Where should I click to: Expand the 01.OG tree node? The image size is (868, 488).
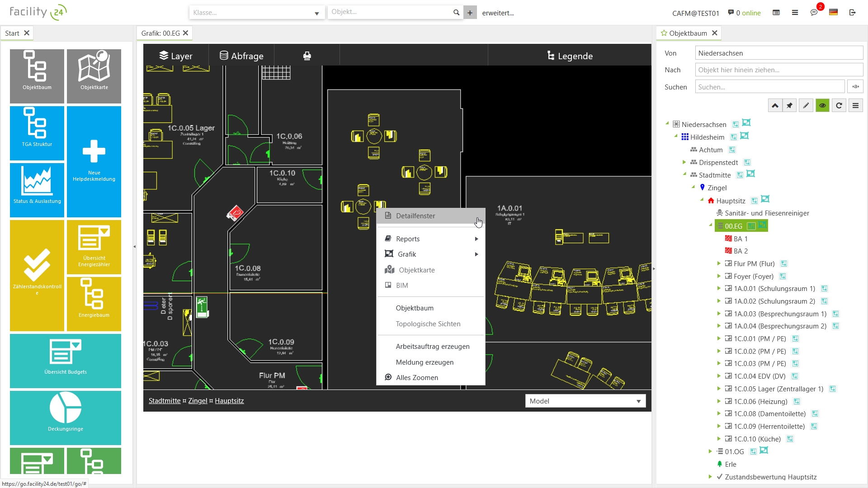pos(710,451)
